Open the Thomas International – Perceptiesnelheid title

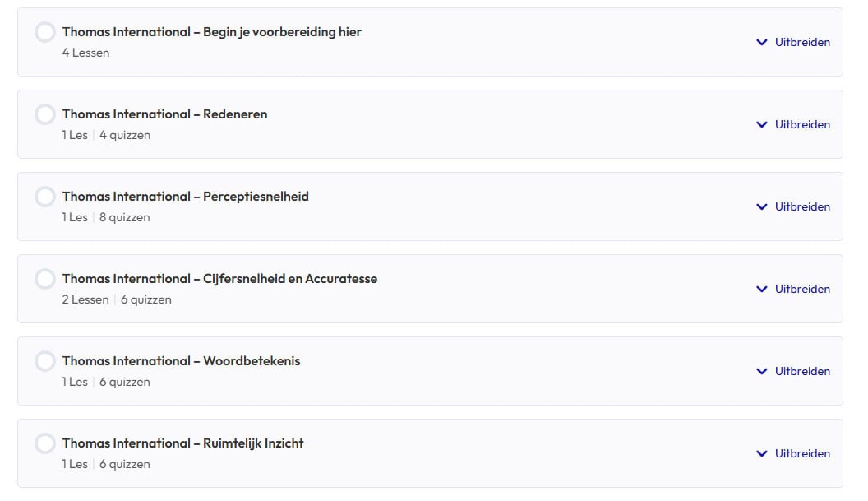coord(185,197)
